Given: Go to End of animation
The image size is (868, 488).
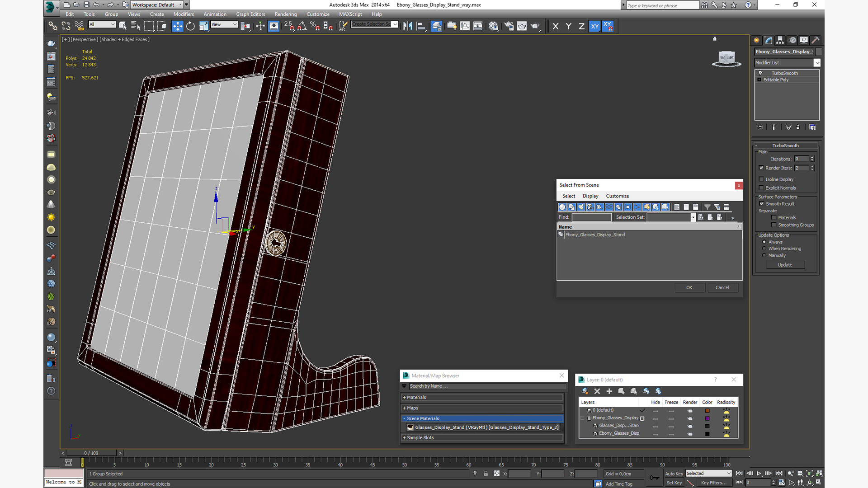Looking at the screenshot, I should tap(779, 474).
